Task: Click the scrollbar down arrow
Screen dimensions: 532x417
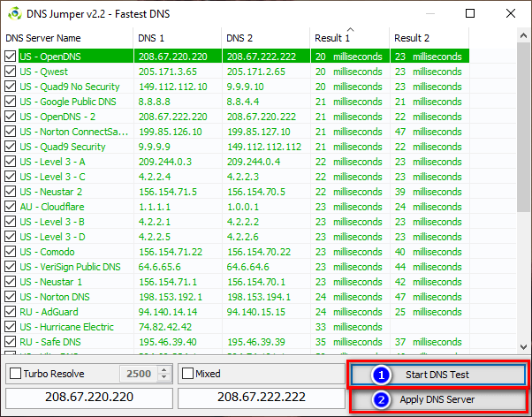Action: (x=523, y=347)
